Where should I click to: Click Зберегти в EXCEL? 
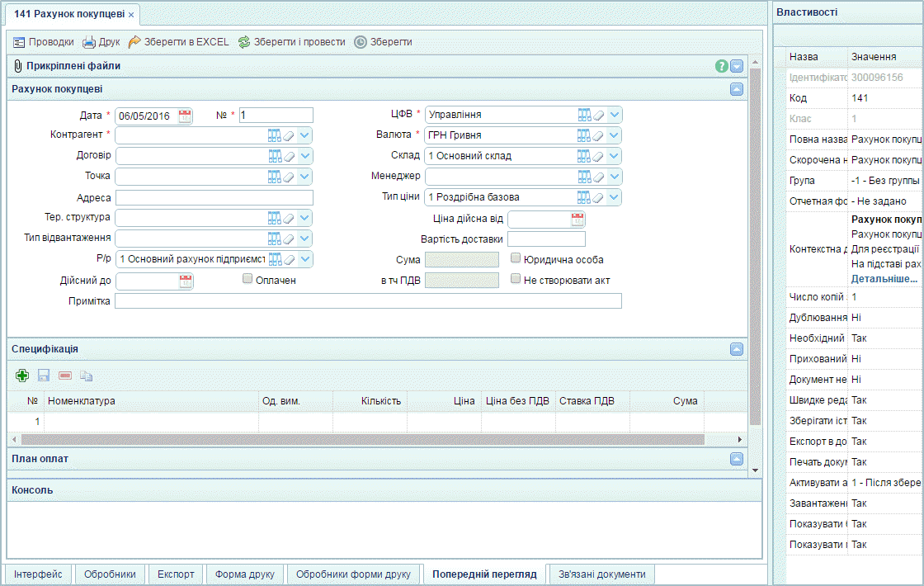[x=178, y=42]
